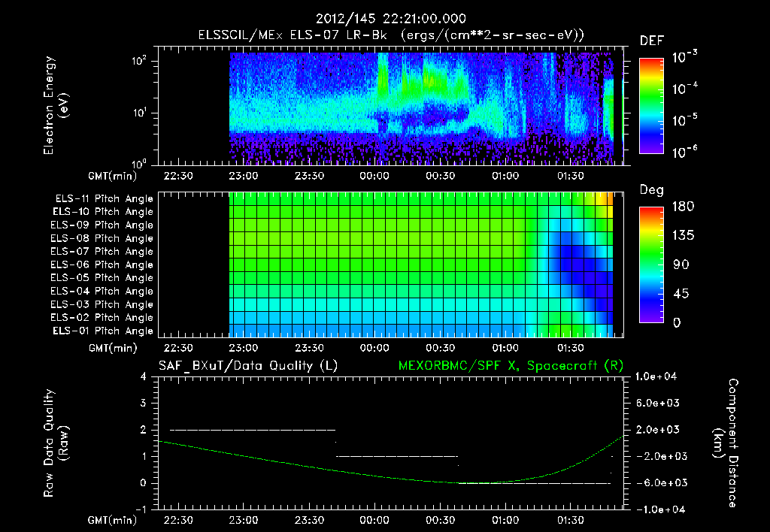
Task: Click the Electron Energy (eV) axis label
Action: tap(56, 105)
